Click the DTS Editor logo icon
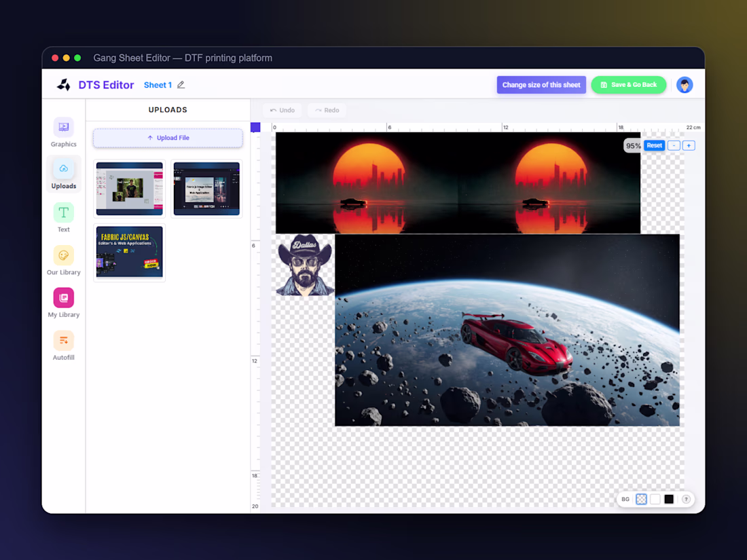 click(64, 85)
